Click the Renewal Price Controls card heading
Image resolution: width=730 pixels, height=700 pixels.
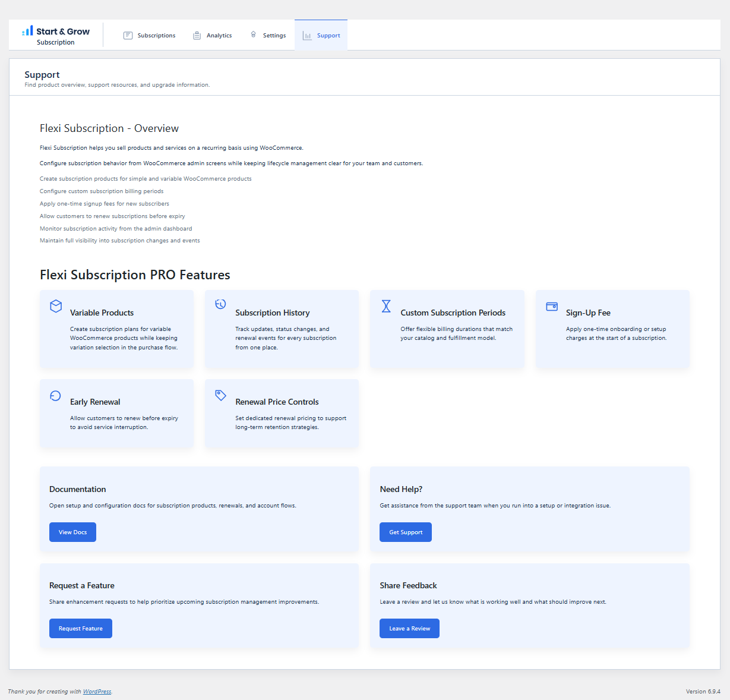click(x=277, y=402)
